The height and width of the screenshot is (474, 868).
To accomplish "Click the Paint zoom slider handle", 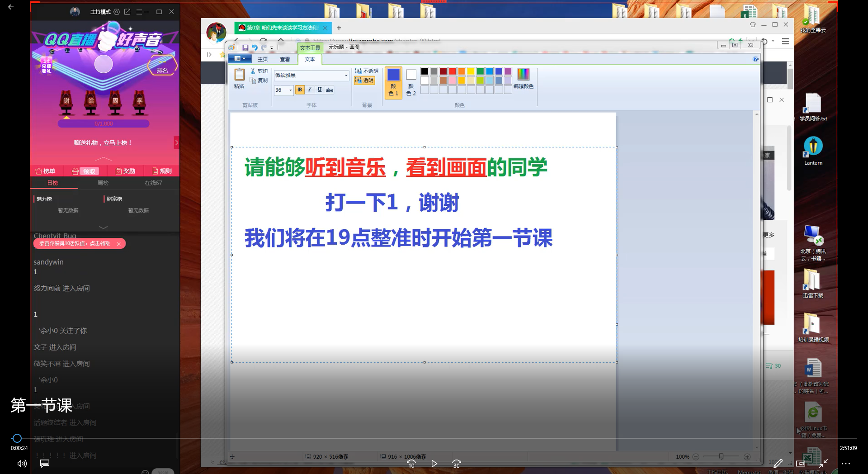I will click(721, 457).
